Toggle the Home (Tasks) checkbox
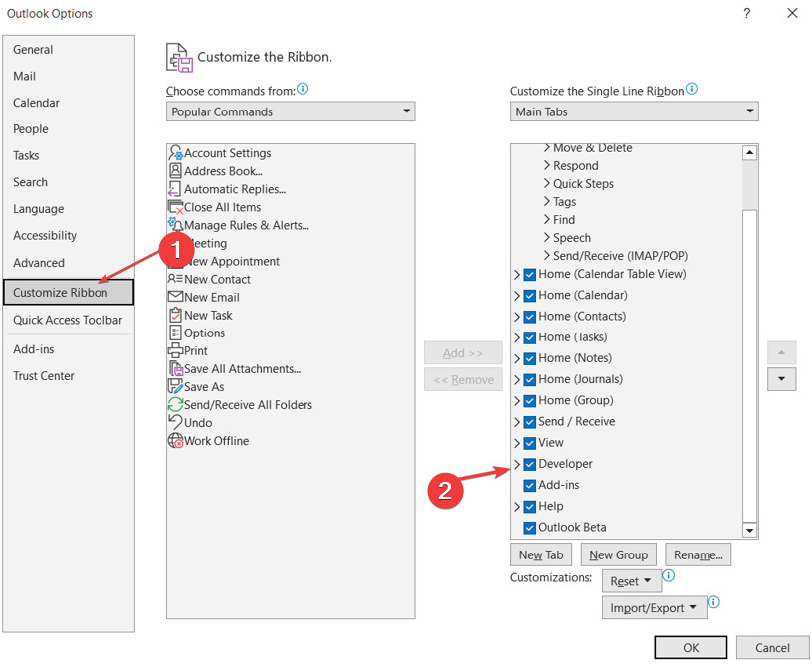Viewport: 812px width, 665px height. [x=529, y=337]
